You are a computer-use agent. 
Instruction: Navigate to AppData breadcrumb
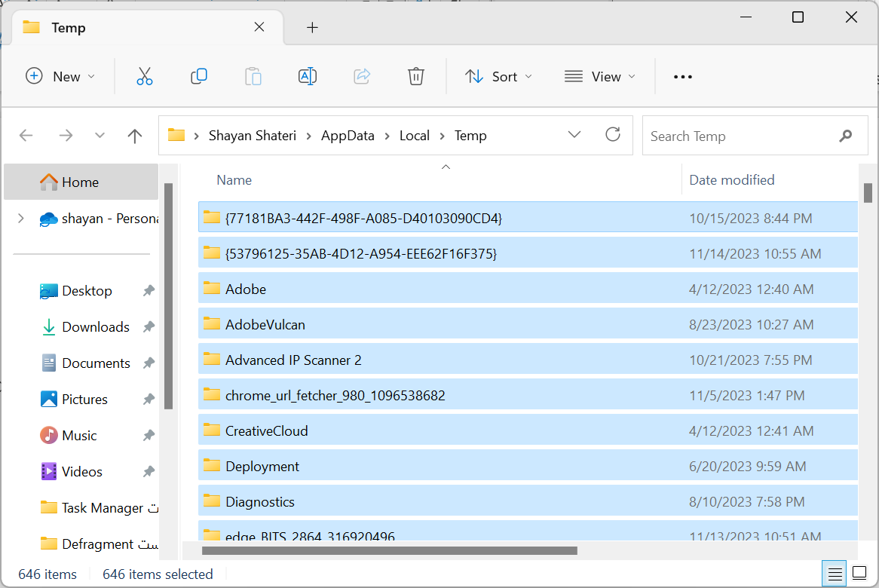(x=348, y=136)
